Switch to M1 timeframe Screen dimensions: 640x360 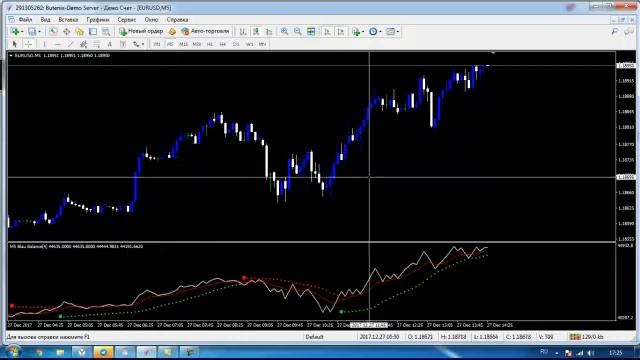click(x=157, y=44)
